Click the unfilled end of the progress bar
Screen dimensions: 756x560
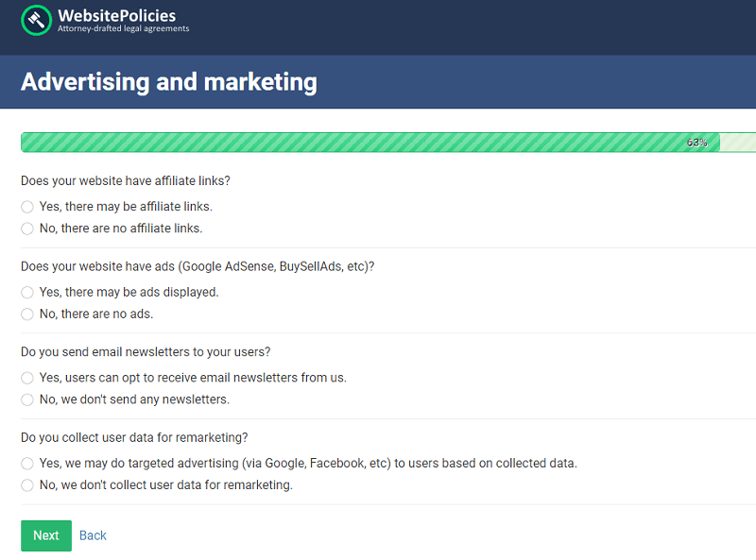pyautogui.click(x=738, y=143)
